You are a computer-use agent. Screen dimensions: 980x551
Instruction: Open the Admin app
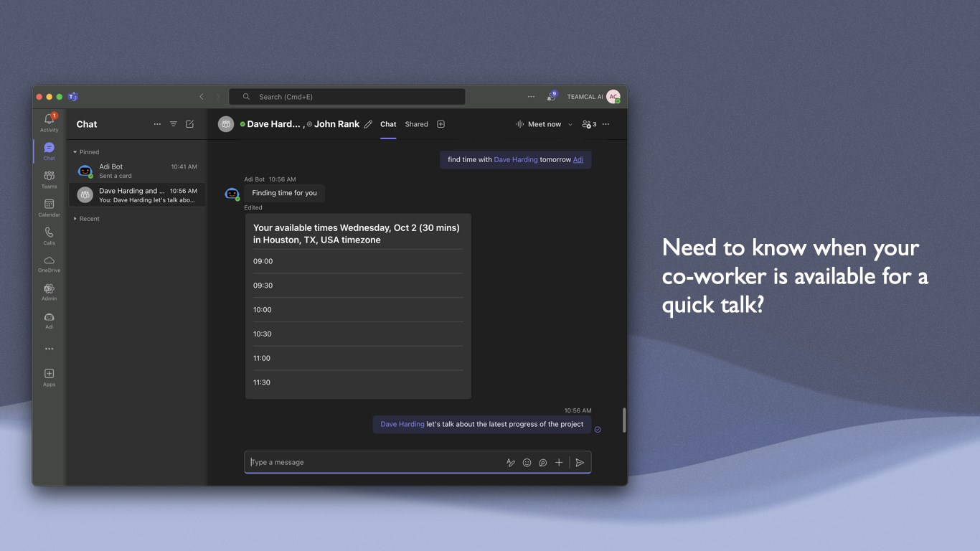point(49,292)
